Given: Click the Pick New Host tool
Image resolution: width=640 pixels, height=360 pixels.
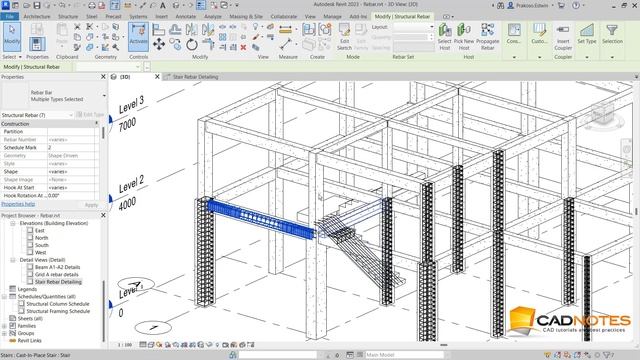Looking at the screenshot, I should (464, 37).
